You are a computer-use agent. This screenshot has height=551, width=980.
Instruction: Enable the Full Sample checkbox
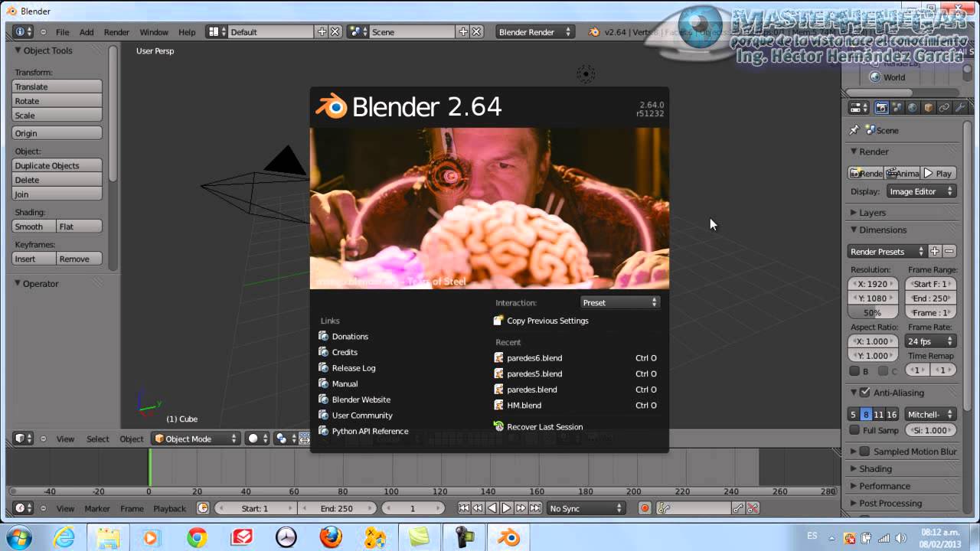[x=854, y=430]
